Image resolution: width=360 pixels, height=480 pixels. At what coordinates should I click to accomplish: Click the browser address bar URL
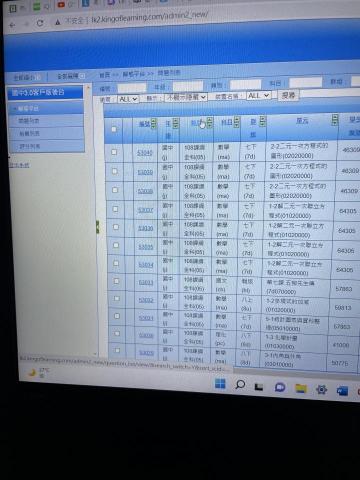click(150, 17)
